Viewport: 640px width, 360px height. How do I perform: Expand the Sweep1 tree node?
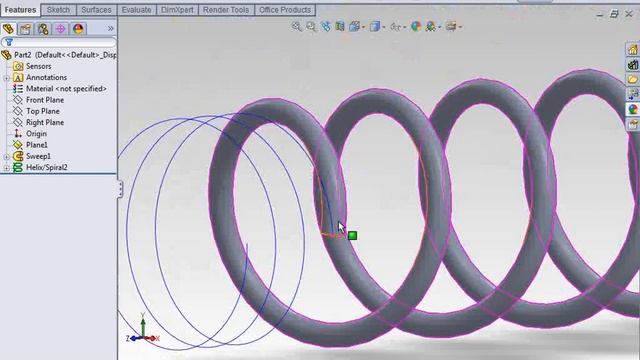tap(7, 157)
